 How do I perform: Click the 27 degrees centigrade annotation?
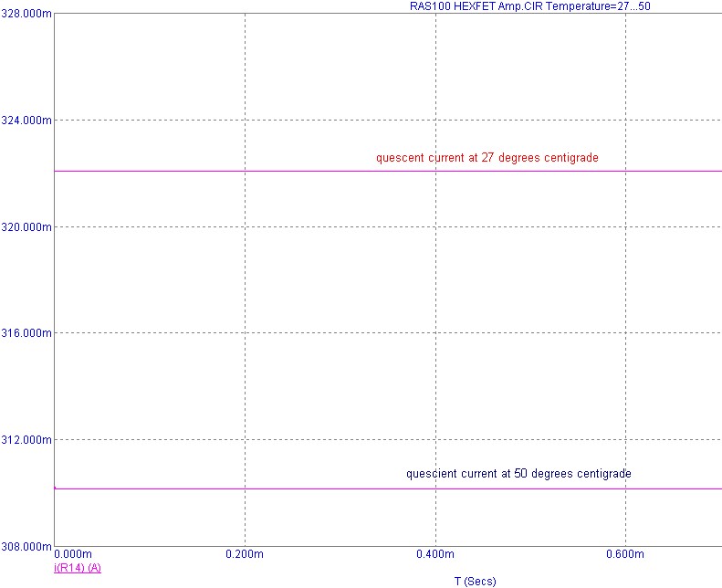tap(487, 157)
